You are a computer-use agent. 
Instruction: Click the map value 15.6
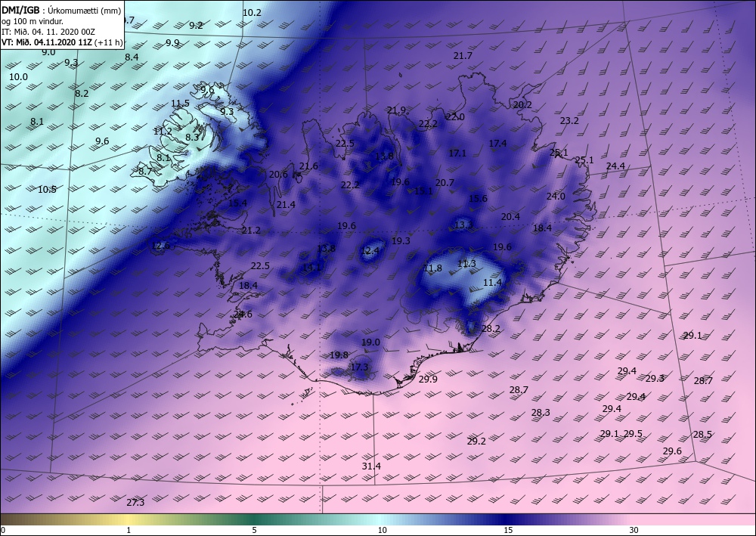click(x=478, y=198)
